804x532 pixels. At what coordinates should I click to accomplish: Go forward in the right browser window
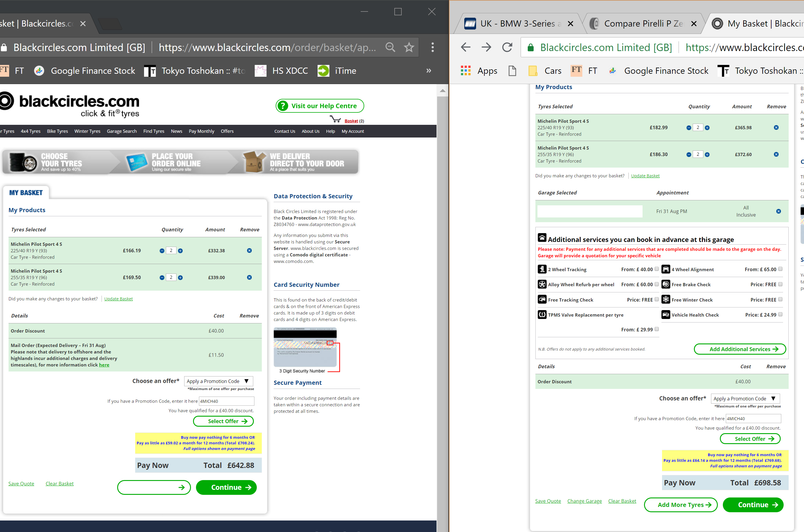486,47
